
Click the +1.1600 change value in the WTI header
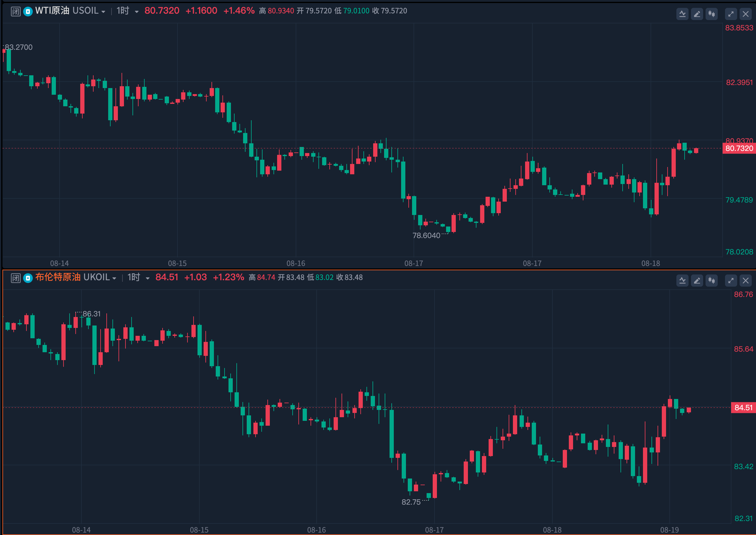201,11
